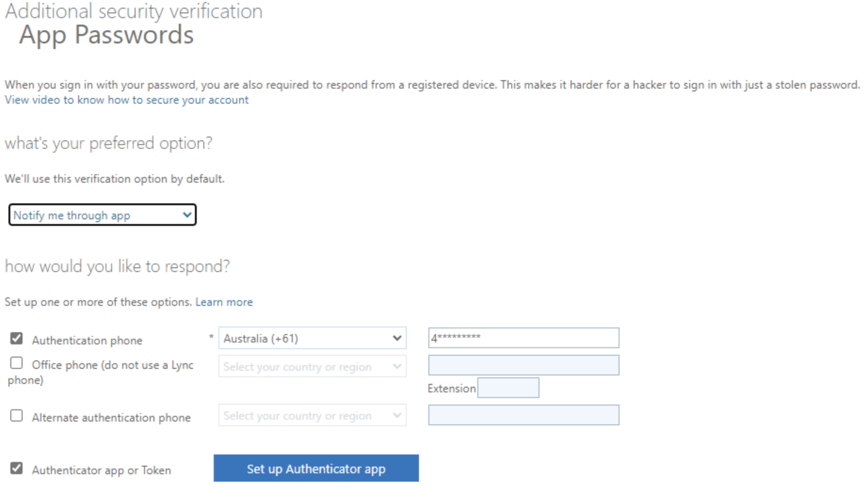The height and width of the screenshot is (488, 868).
Task: Click the Additional security verification title
Action: [134, 11]
